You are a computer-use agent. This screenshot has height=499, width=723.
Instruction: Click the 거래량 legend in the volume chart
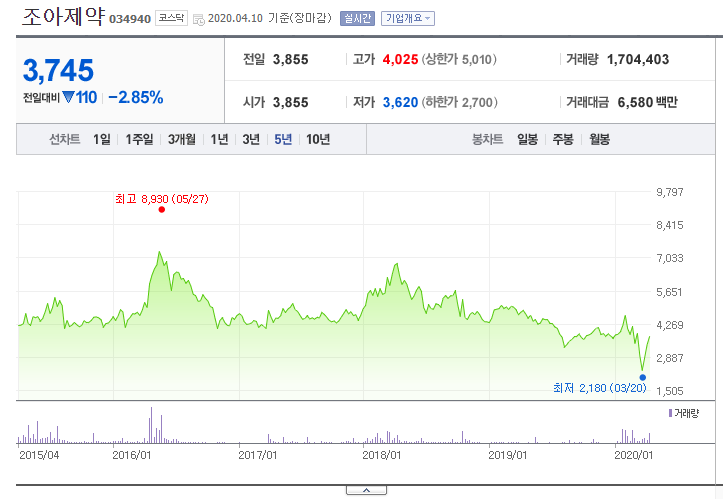(x=684, y=413)
